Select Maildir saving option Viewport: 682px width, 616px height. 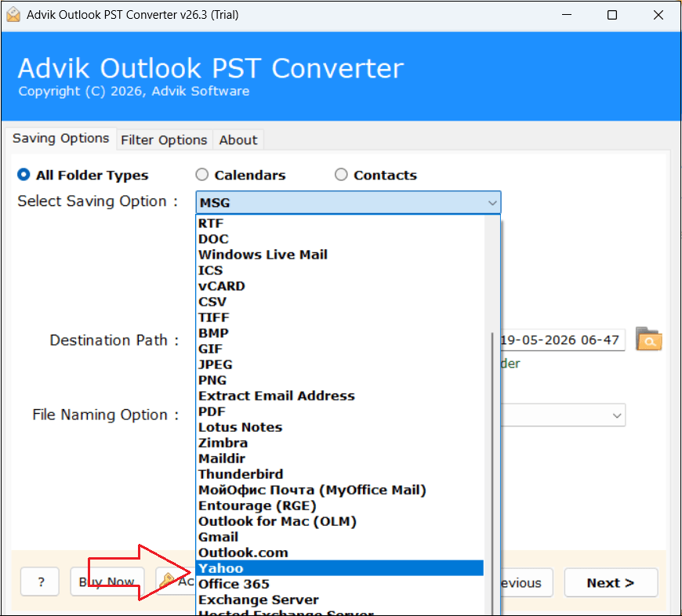[340, 458]
